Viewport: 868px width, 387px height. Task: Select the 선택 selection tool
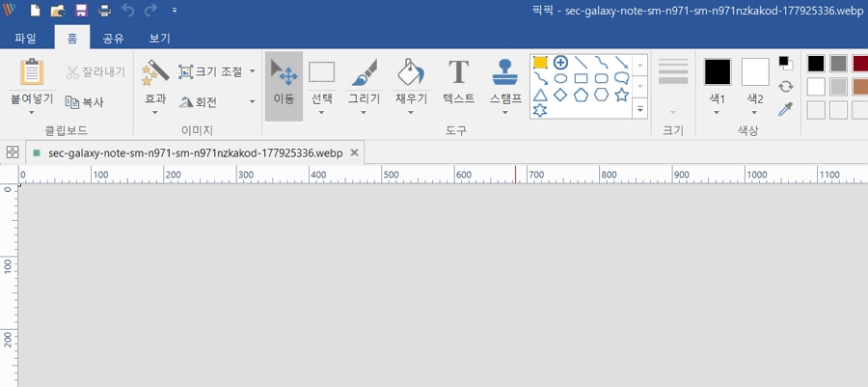[x=321, y=72]
